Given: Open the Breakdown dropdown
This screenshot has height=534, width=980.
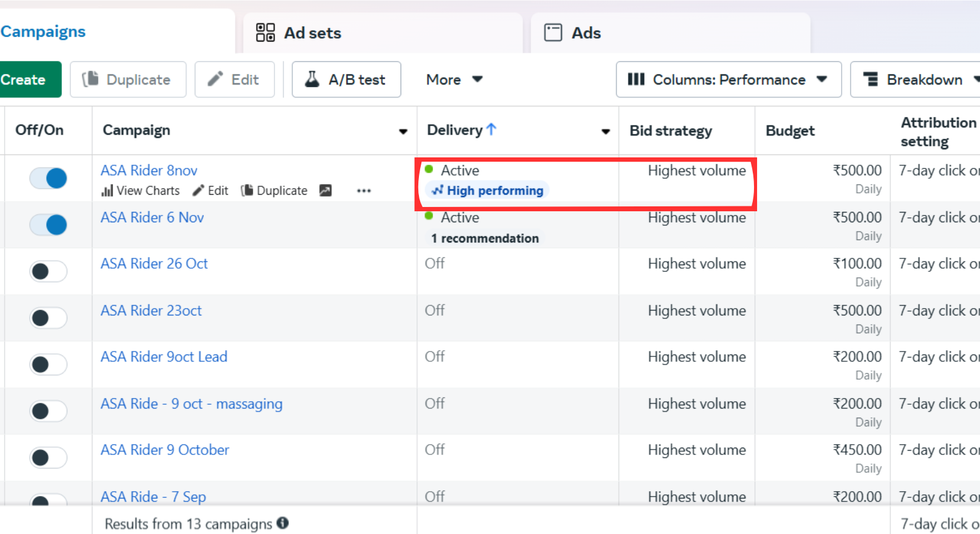Looking at the screenshot, I should [919, 80].
